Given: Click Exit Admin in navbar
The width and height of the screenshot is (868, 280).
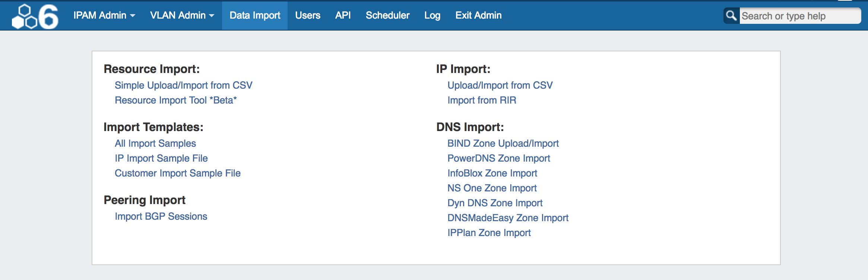Looking at the screenshot, I should point(478,15).
